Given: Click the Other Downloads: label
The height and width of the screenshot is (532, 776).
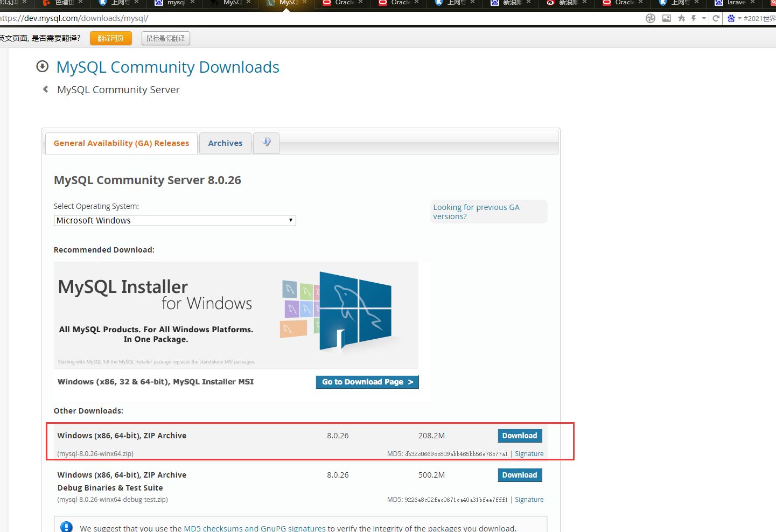Looking at the screenshot, I should (x=88, y=411).
